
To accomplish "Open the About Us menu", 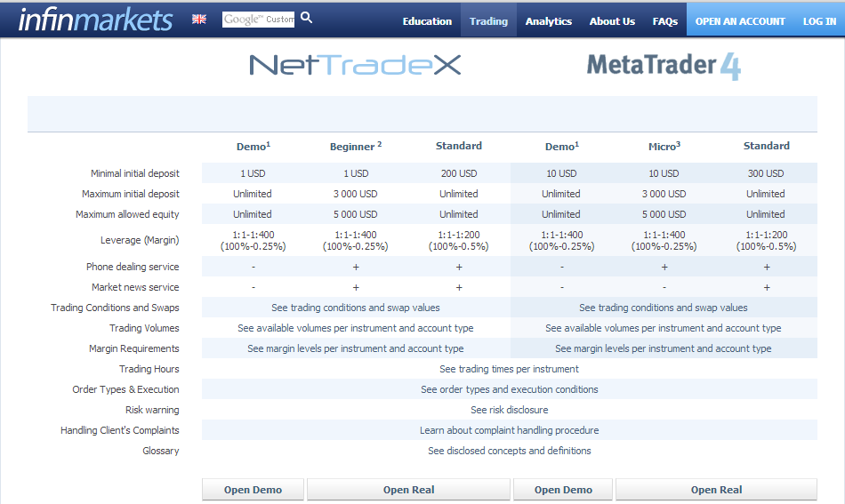I will point(612,21).
